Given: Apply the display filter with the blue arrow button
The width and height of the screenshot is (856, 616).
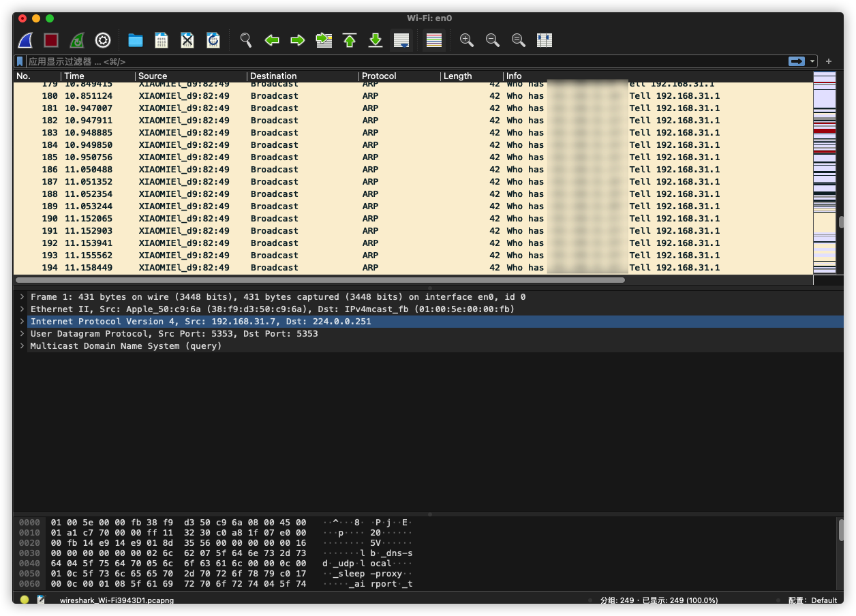Looking at the screenshot, I should click(x=796, y=61).
